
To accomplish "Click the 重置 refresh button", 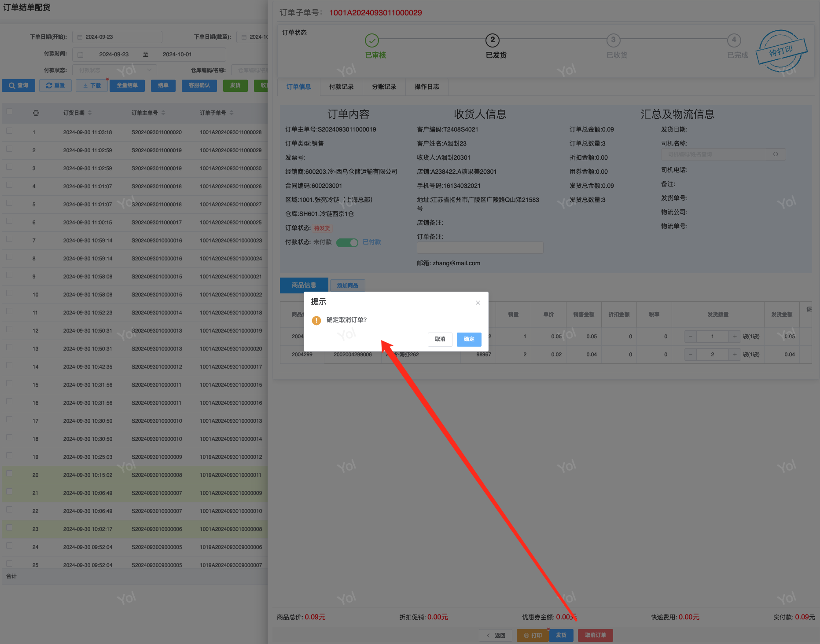I will click(55, 85).
